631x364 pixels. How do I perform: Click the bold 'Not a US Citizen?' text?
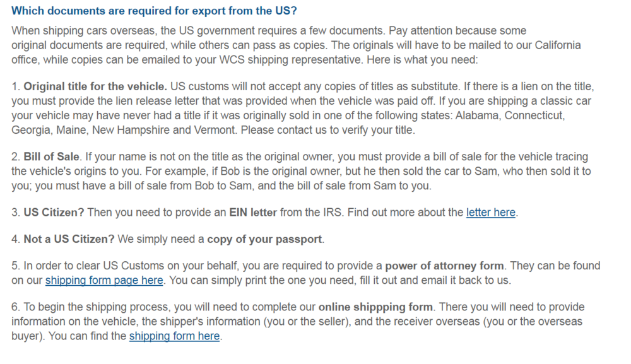coord(69,239)
